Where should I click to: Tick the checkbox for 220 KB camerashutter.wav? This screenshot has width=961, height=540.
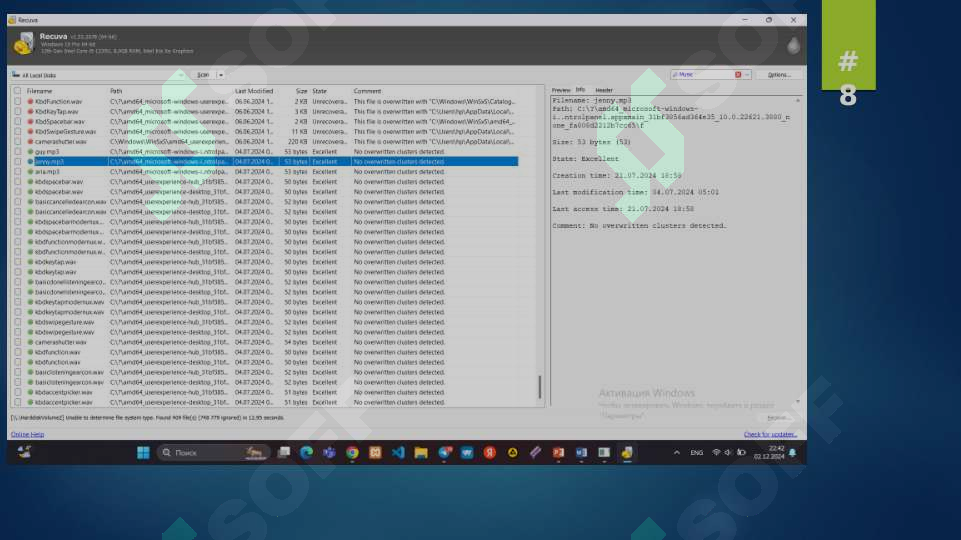[18, 142]
